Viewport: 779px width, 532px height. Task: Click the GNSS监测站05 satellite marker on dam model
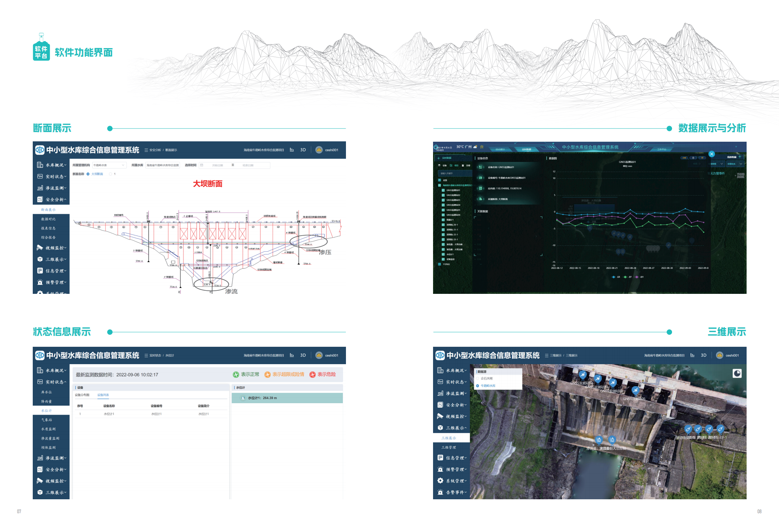coord(635,390)
